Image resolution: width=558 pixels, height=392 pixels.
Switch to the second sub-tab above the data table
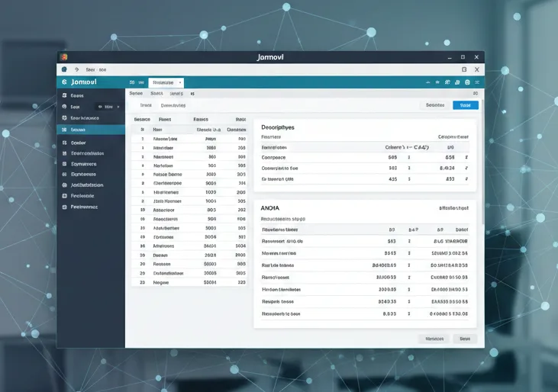[173, 105]
